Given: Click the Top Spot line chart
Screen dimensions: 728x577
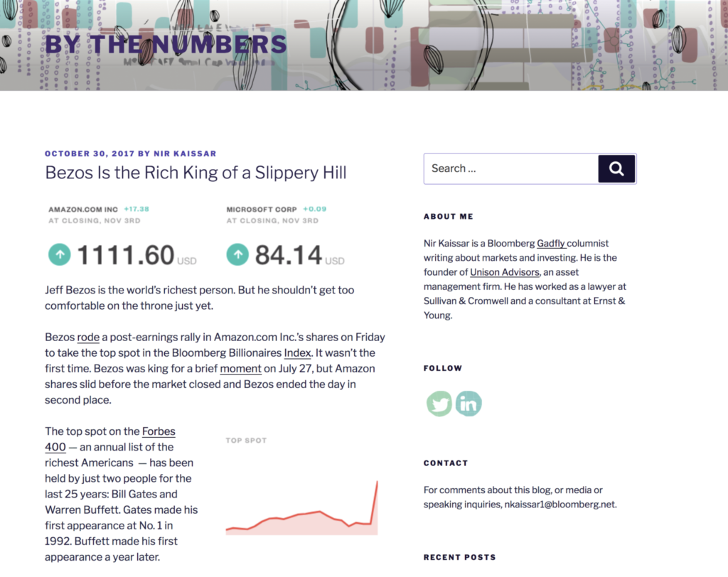Looking at the screenshot, I should (x=301, y=508).
